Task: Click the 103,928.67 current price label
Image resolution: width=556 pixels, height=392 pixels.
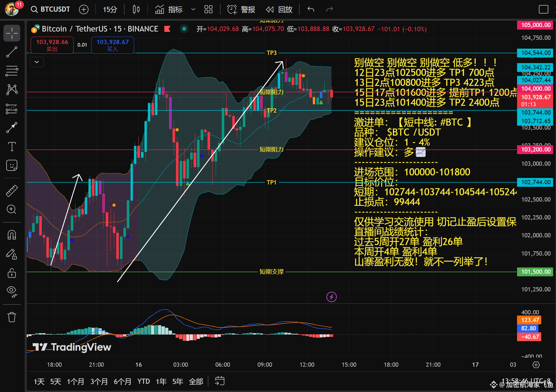Action: [x=535, y=97]
